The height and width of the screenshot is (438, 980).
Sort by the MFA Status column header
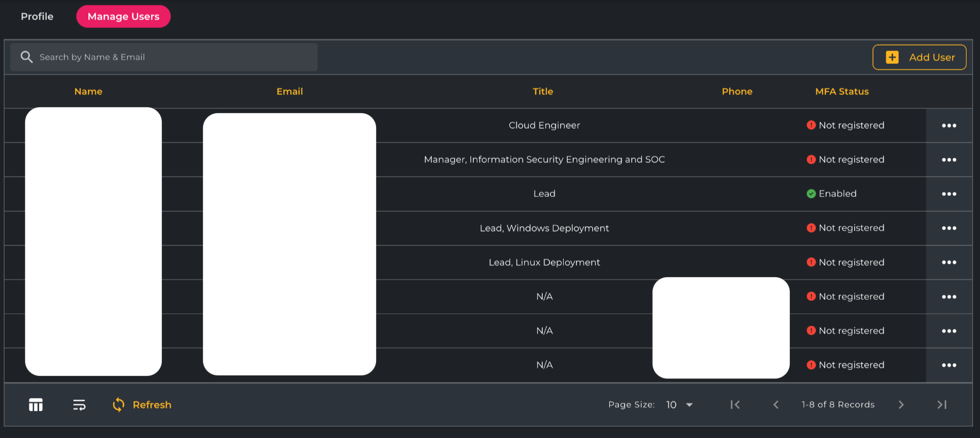tap(842, 92)
